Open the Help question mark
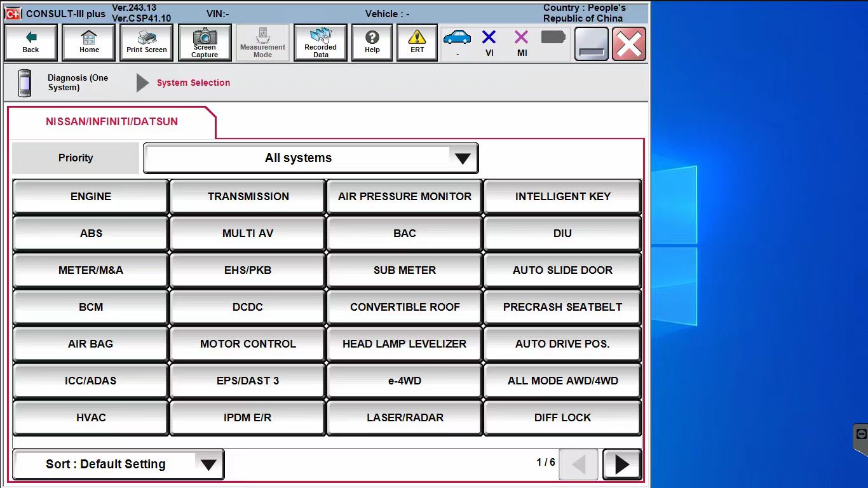The width and height of the screenshot is (868, 488). click(372, 43)
